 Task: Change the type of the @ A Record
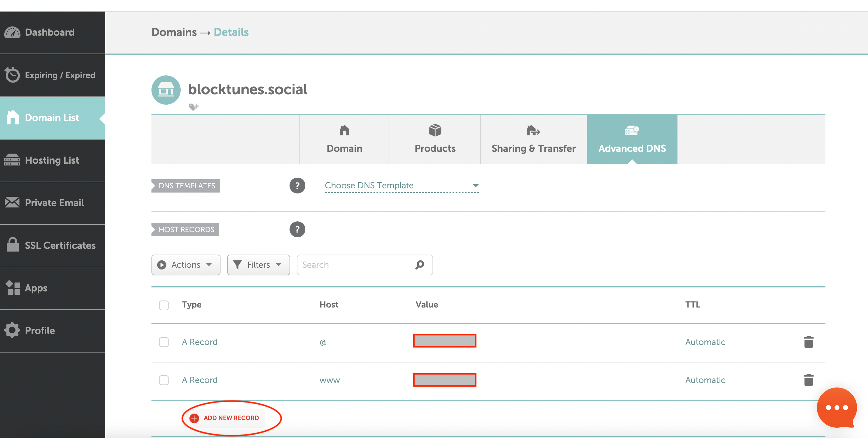coord(200,342)
